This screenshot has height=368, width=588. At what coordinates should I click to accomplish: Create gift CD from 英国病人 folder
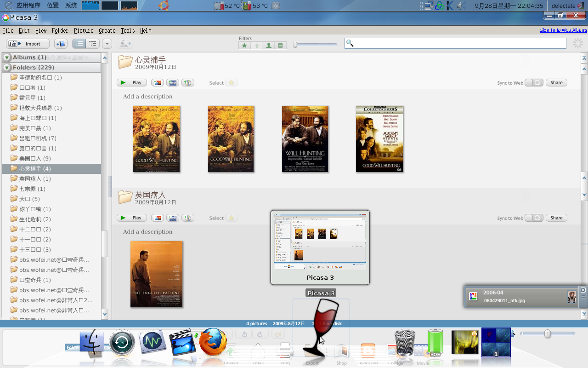point(188,218)
